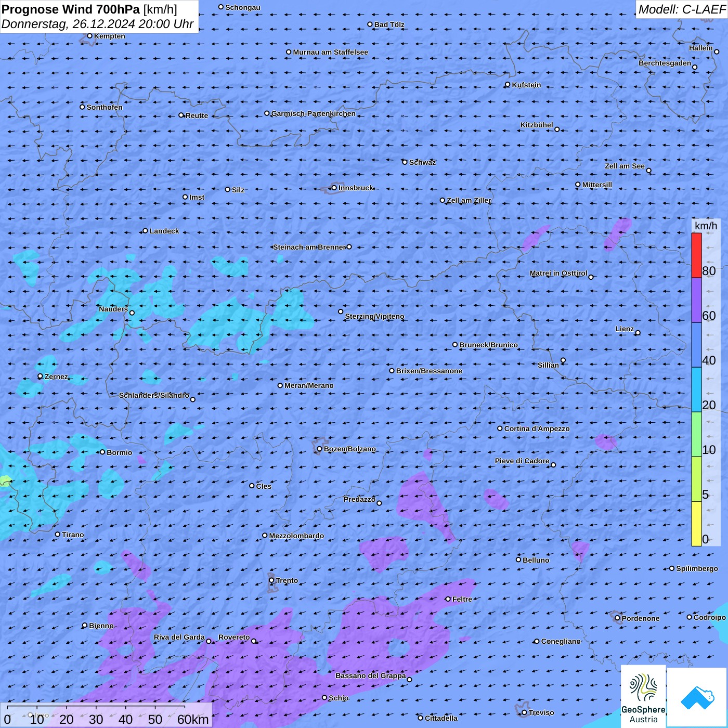Click the 'Steinach am Brenner' label

point(309,247)
